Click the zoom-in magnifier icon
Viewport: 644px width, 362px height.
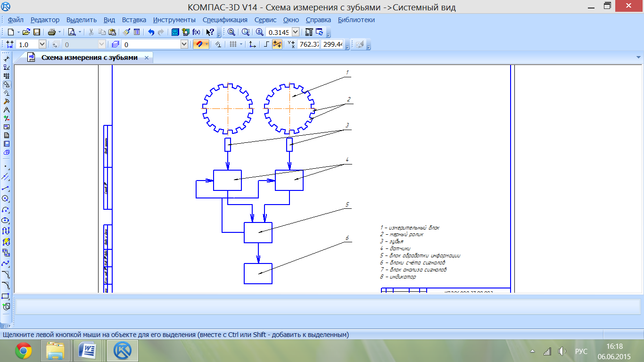coord(260,32)
